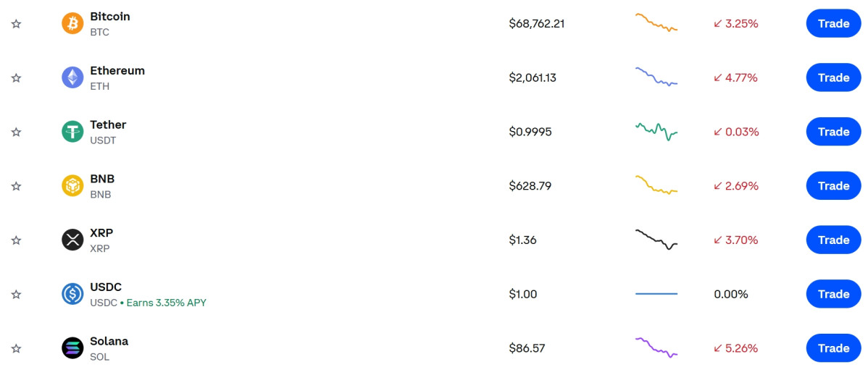Screen dimensions: 868x375
Task: Star Ethereum as a favorite
Action: pos(17,77)
